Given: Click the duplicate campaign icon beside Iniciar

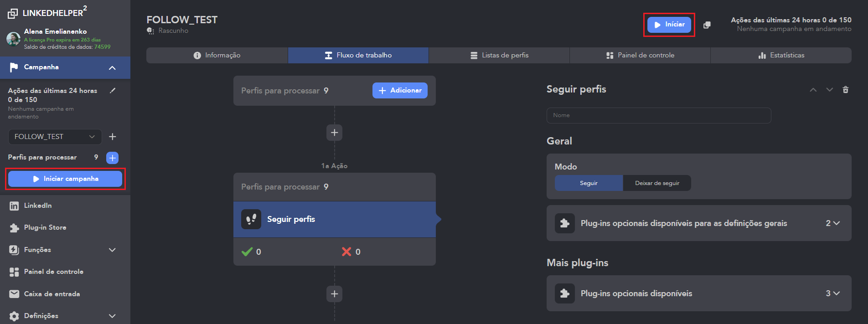Looking at the screenshot, I should click(x=707, y=25).
